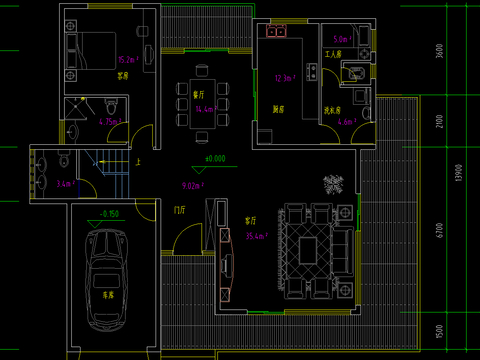Screen dimensions: 480x360
Task: Select the 14.4m² dining room area text
Action: click(x=206, y=109)
